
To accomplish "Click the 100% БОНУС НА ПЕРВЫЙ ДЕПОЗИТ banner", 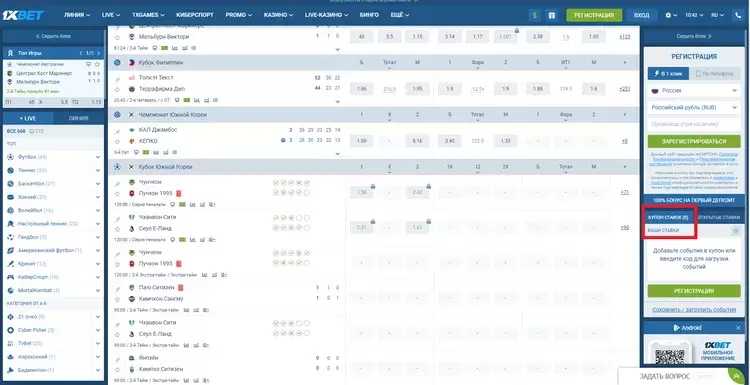I will pos(694,200).
